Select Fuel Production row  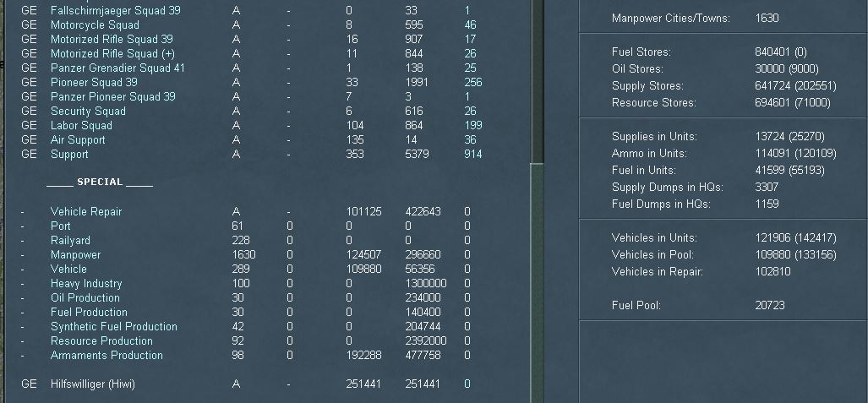89,313
